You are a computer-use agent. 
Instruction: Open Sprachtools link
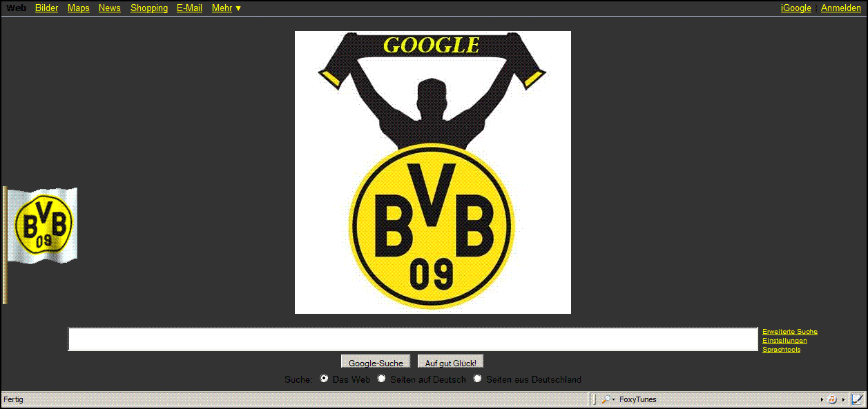782,350
